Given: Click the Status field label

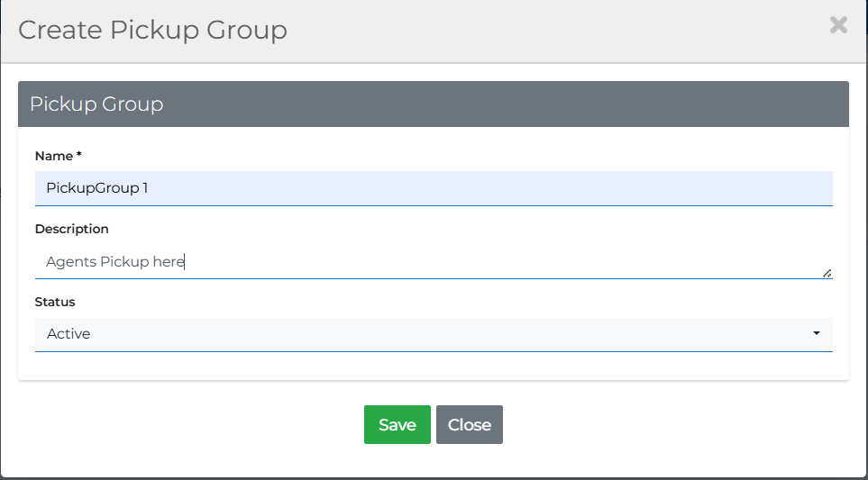Looking at the screenshot, I should point(55,303).
